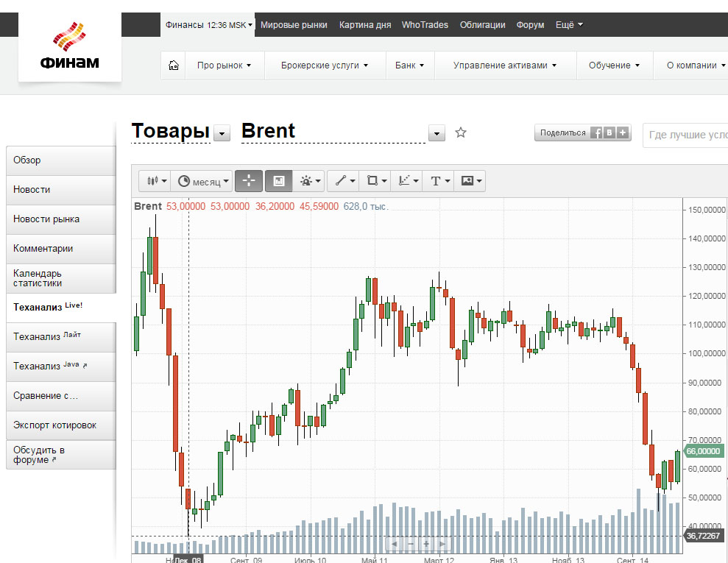This screenshot has width=728, height=563.
Task: Select the rectangle shape tool
Action: point(375,181)
